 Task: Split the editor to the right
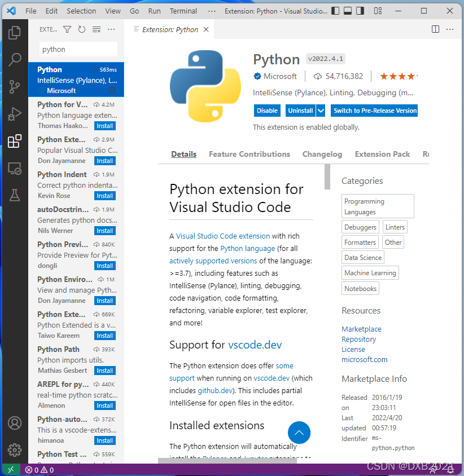point(435,29)
